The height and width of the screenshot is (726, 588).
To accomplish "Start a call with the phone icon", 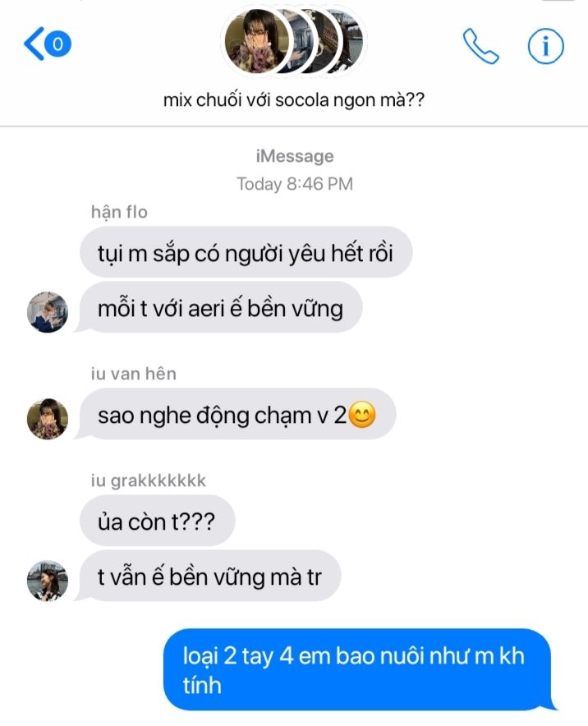I will (x=481, y=46).
